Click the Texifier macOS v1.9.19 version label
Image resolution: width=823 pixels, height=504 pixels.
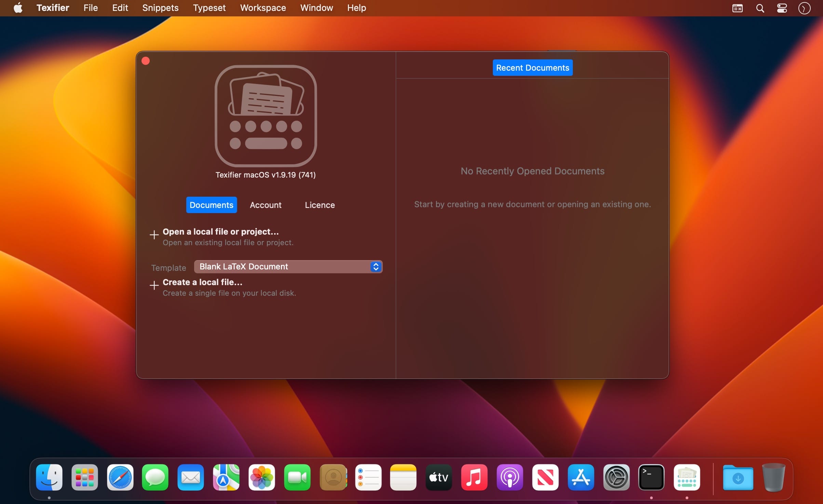coord(266,175)
